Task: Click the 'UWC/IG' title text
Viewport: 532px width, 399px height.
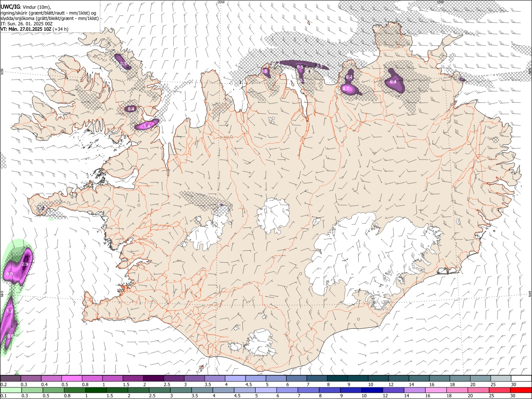Action: (x=10, y=6)
